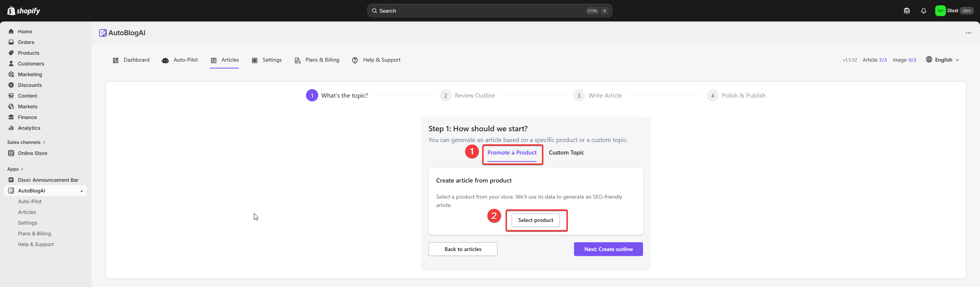Click the Settings gear icon in the tab bar
The width and height of the screenshot is (980, 287).
(255, 60)
